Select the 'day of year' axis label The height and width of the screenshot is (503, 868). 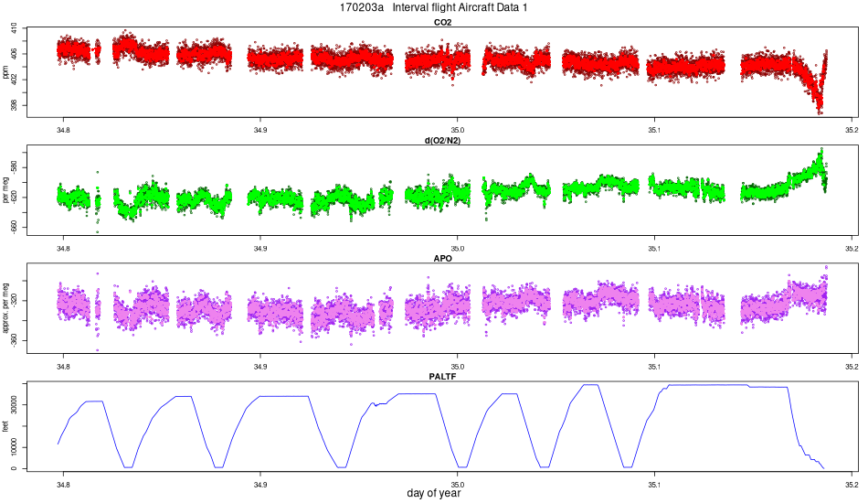[433, 493]
